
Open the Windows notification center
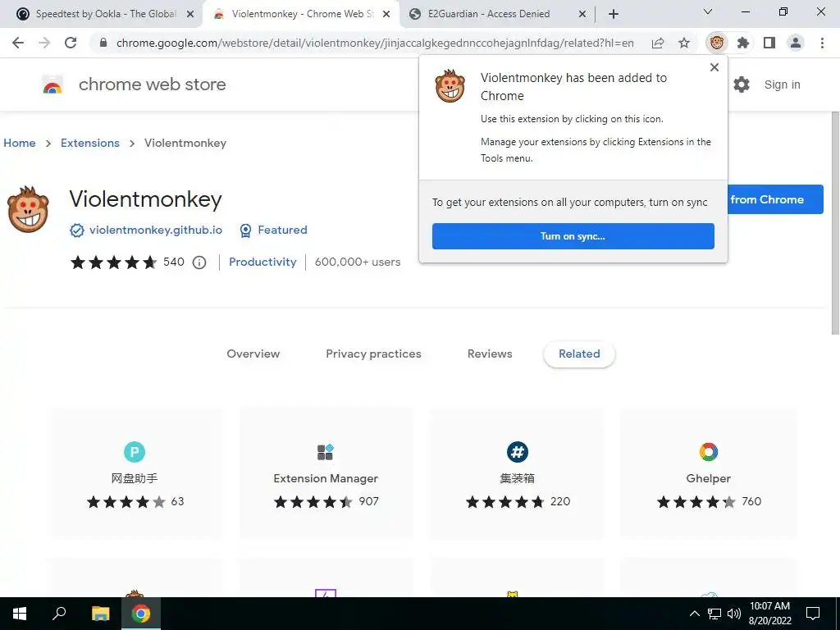click(813, 614)
